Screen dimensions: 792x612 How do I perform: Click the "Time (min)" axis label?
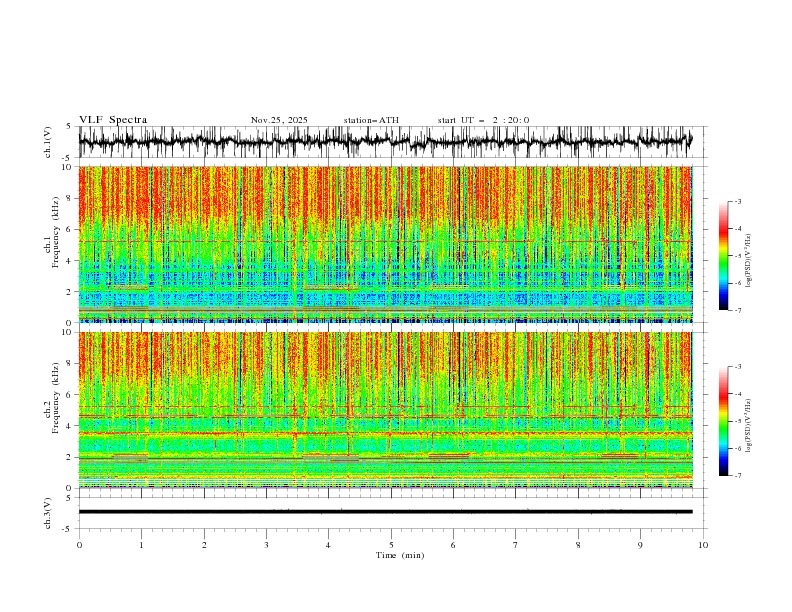[x=400, y=555]
